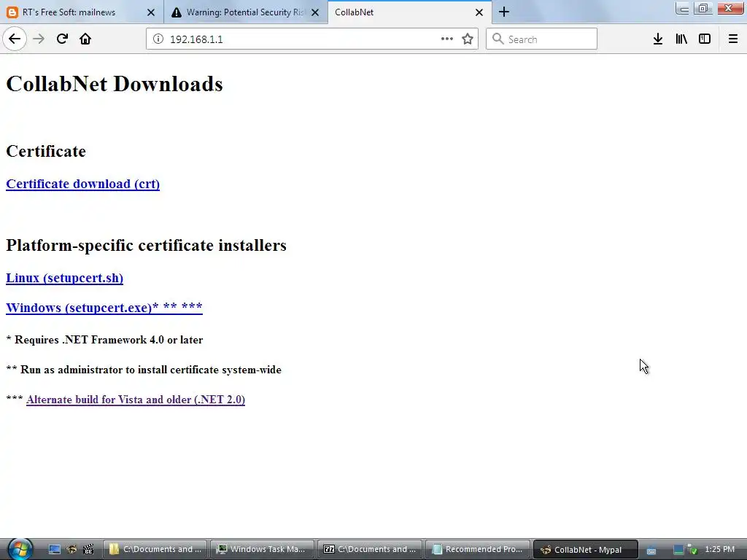Open the Linux setupcert.sh link

pos(64,278)
